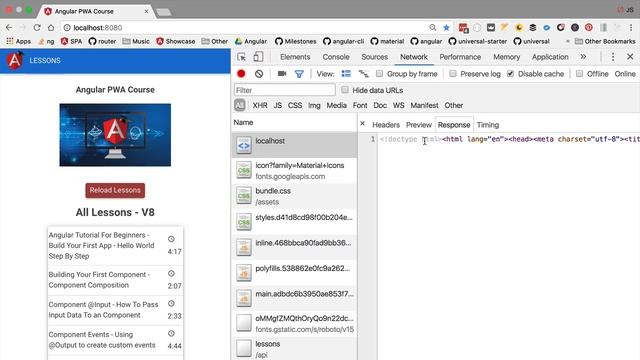640x360 pixels.
Task: Open the Milestones bookmark
Action: tap(296, 41)
